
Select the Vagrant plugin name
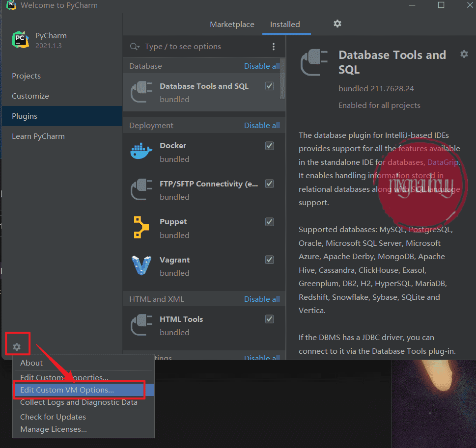coord(174,260)
